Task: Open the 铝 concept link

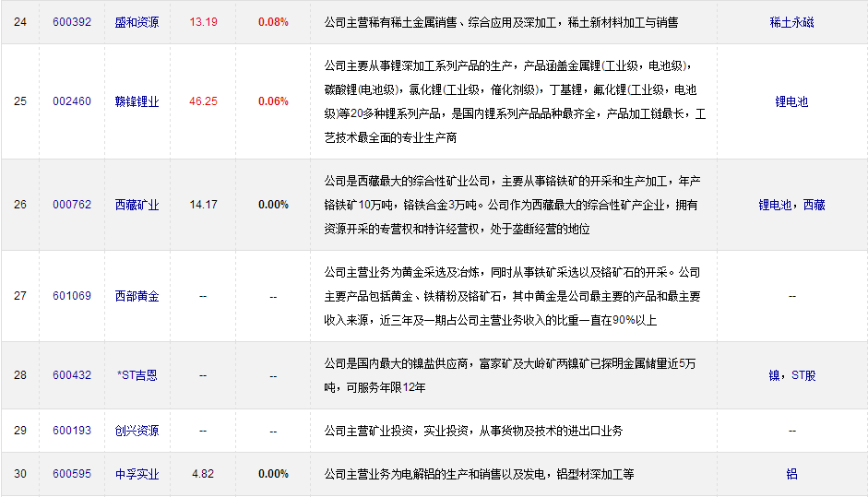Action: coord(791,474)
